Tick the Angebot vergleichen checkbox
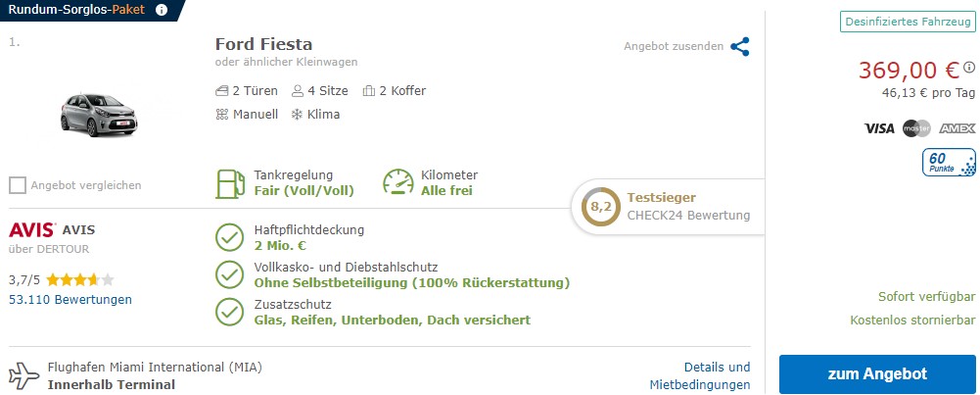The image size is (980, 395). click(x=18, y=185)
